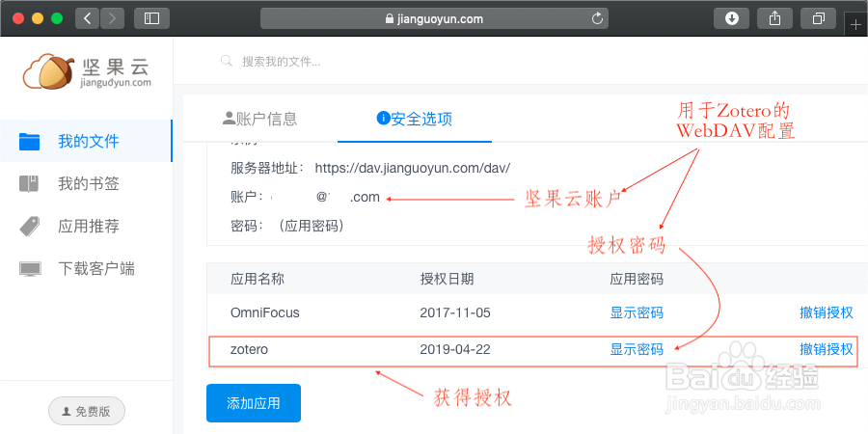
Task: Click the 免费版 account button
Action: (x=87, y=411)
